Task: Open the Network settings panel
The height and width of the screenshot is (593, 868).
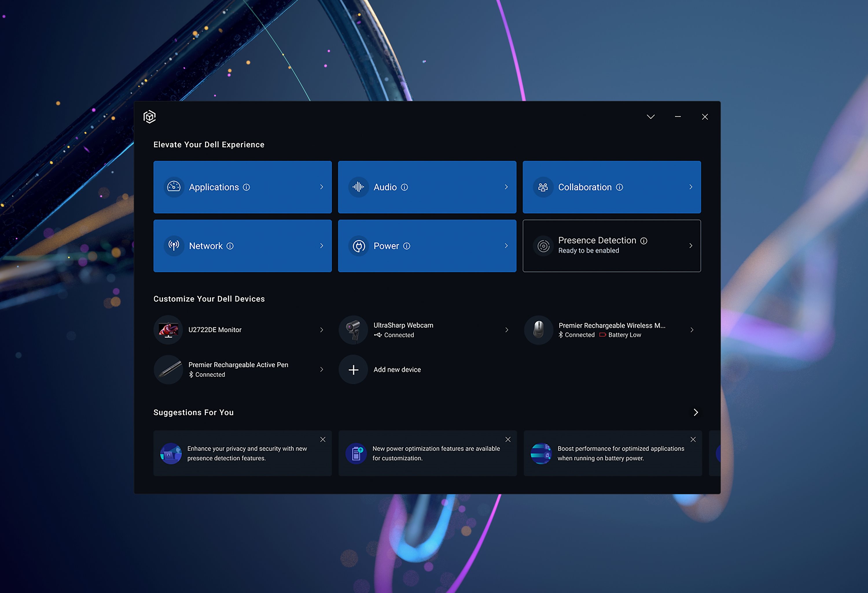Action: coord(243,246)
